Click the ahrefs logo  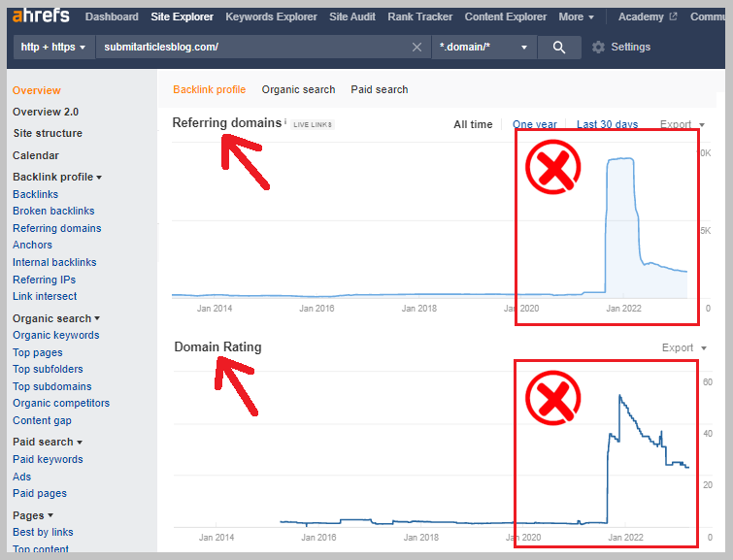41,16
